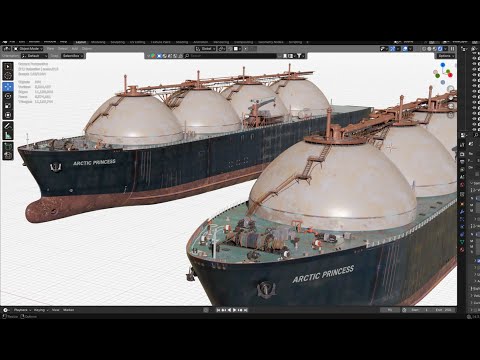This screenshot has width=480, height=360.
Task: Select the Rotate tool in left toolbar
Action: pos(8,96)
